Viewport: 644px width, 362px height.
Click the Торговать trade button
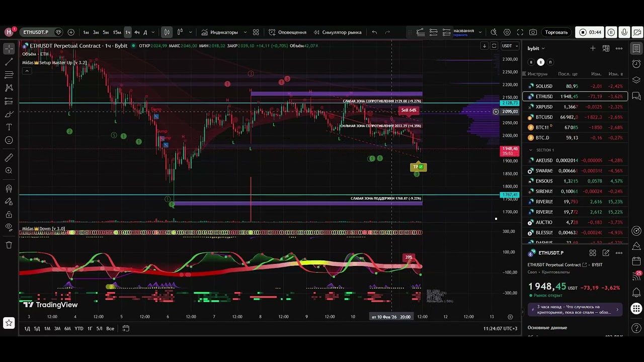point(556,32)
